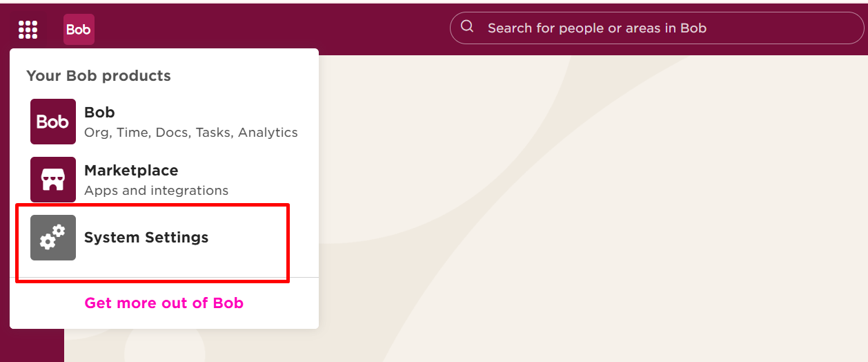Click the Bob logo in the header

[x=79, y=30]
